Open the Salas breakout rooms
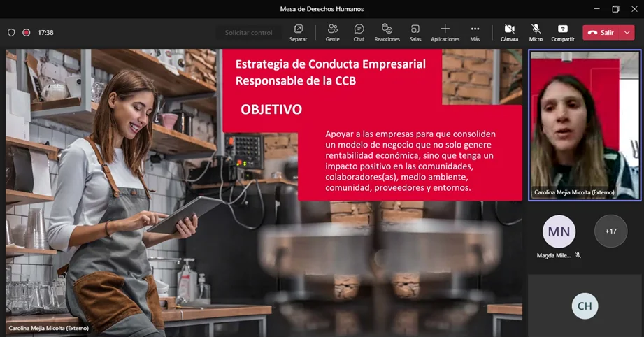The image size is (644, 337). pyautogui.click(x=415, y=32)
